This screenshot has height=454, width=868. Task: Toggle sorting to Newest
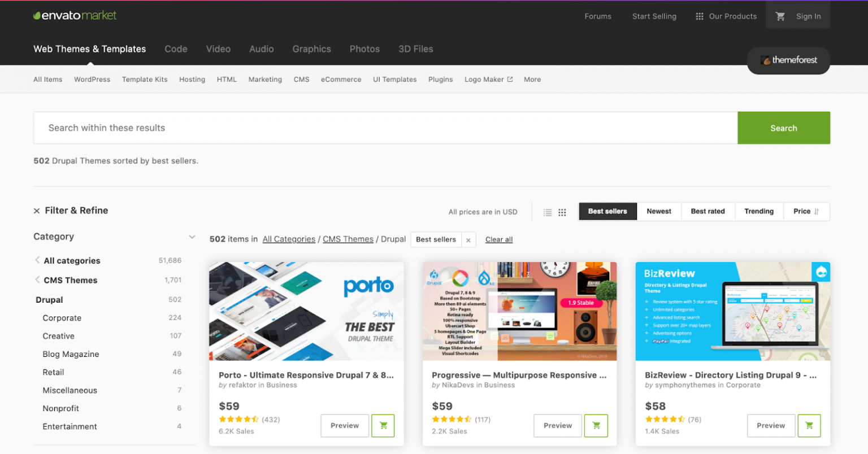(658, 211)
